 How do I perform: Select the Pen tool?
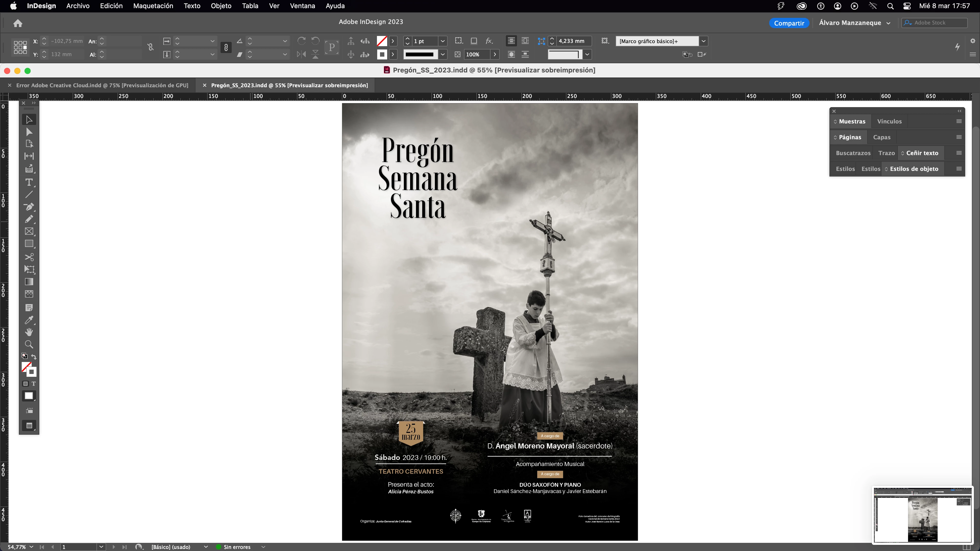click(29, 207)
